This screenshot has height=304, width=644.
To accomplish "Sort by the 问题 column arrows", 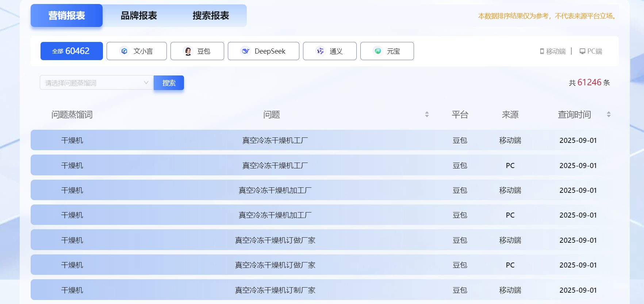I will (x=427, y=114).
